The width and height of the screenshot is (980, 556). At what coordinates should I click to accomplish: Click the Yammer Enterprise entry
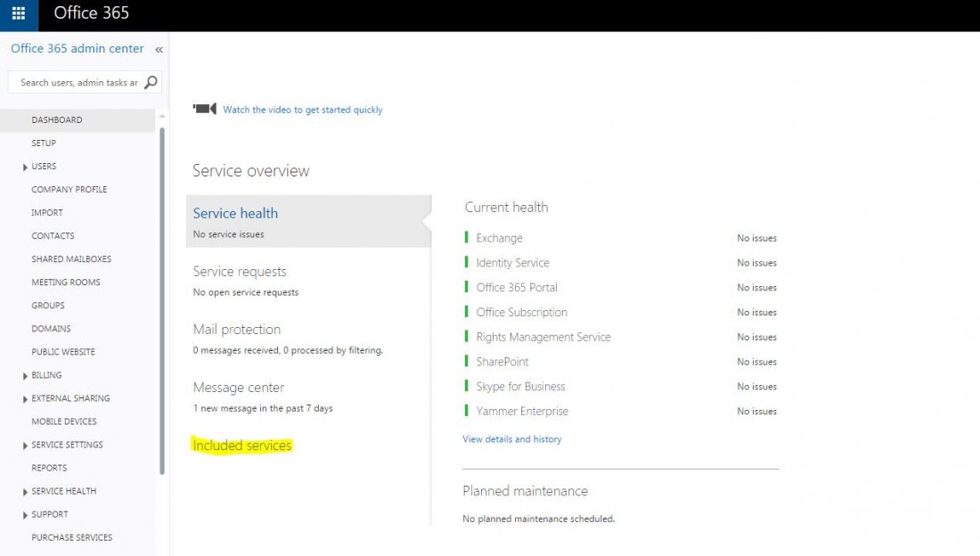pos(522,412)
